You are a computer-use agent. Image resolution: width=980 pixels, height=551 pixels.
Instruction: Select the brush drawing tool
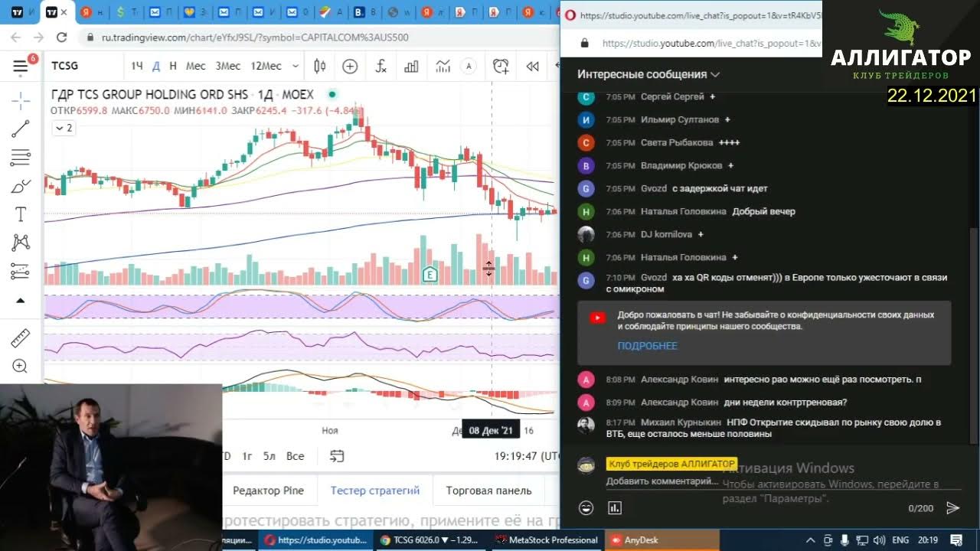pyautogui.click(x=20, y=186)
